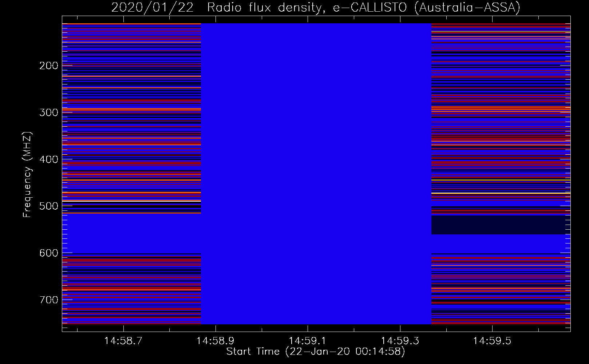
Task: Click the 14:59.3 time tick label
Action: click(400, 341)
